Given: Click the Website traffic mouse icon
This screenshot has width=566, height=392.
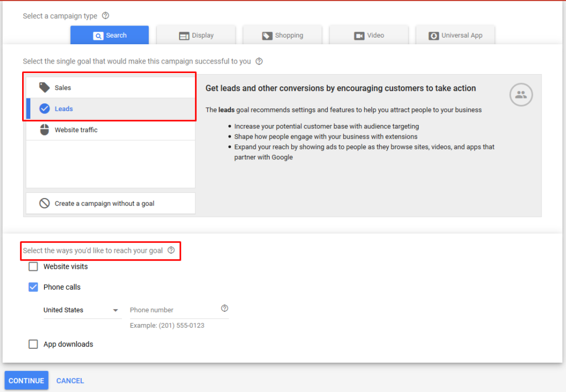Looking at the screenshot, I should tap(44, 129).
